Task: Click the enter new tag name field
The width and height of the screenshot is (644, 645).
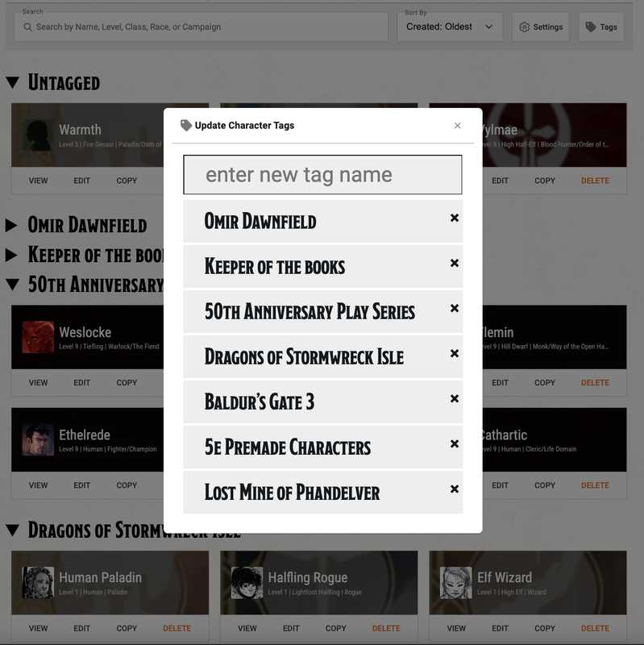Action: tap(322, 174)
